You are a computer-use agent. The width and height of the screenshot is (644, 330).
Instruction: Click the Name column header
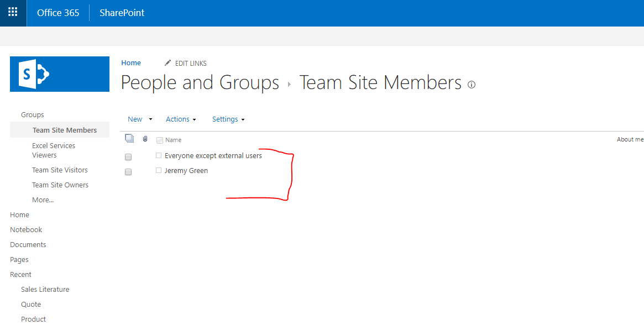click(174, 140)
